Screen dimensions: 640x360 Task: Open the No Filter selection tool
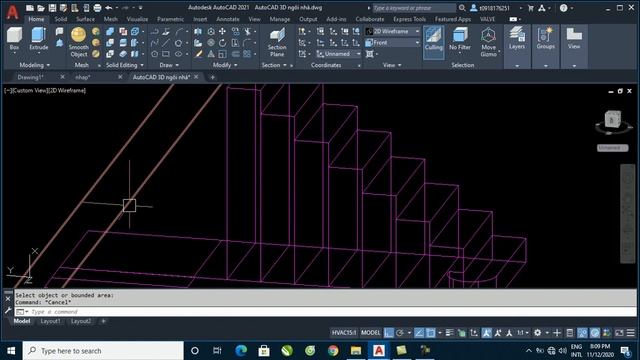[460, 39]
